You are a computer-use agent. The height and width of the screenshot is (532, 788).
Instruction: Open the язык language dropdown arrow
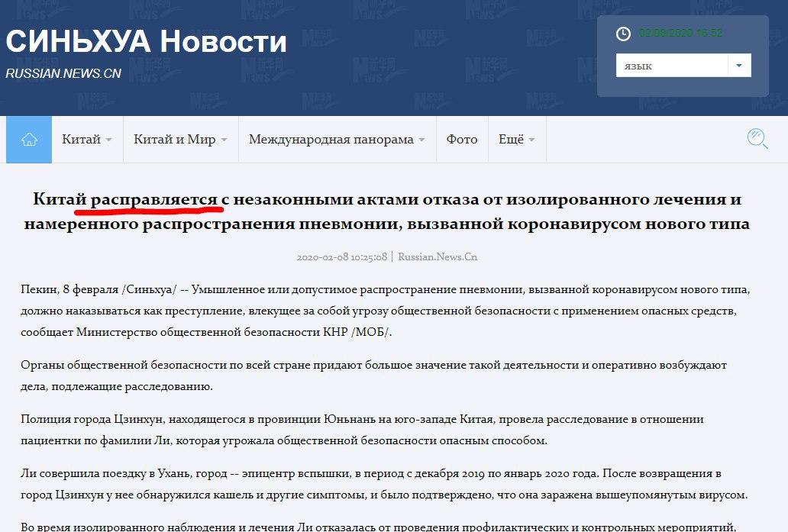(739, 66)
